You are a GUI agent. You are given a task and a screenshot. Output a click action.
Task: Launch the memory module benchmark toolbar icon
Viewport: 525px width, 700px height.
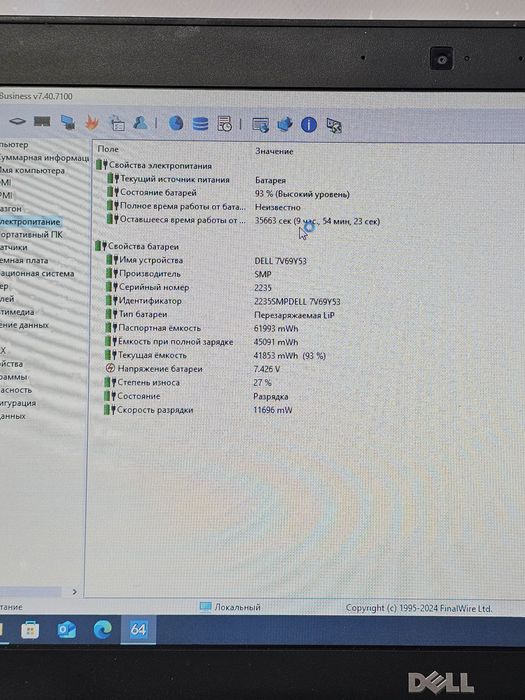42,121
